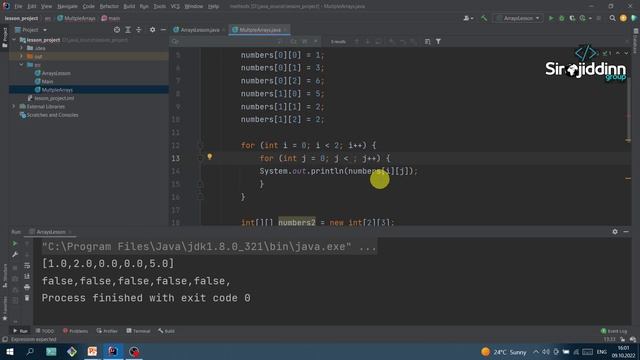Click Expand All icon in Project panel

[128, 30]
